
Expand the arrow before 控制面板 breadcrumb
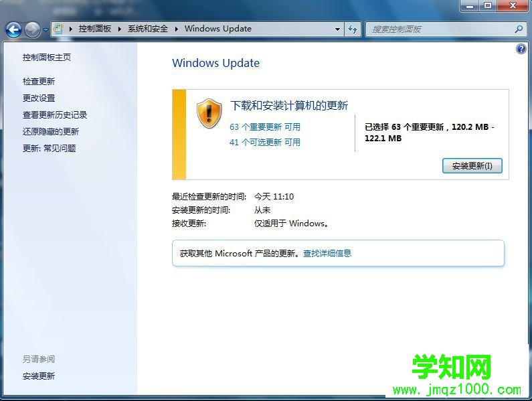click(70, 29)
